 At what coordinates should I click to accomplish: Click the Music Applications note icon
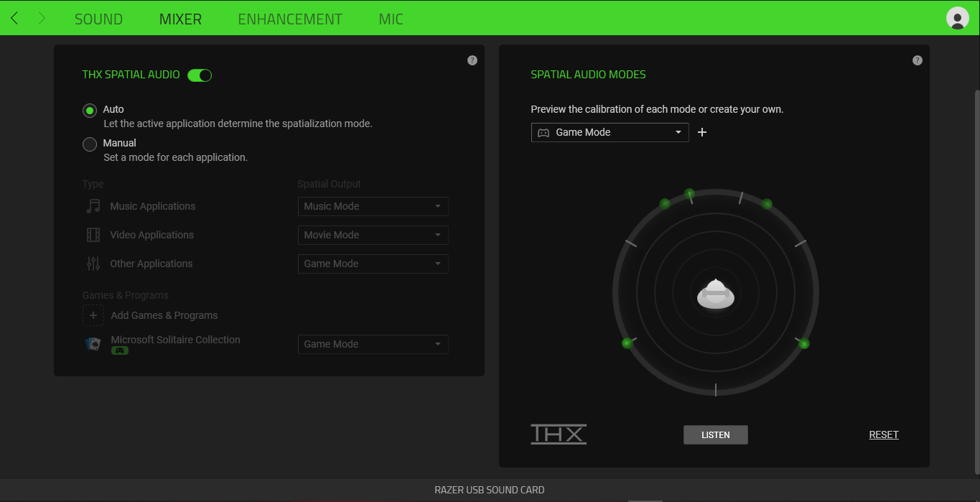pos(93,206)
